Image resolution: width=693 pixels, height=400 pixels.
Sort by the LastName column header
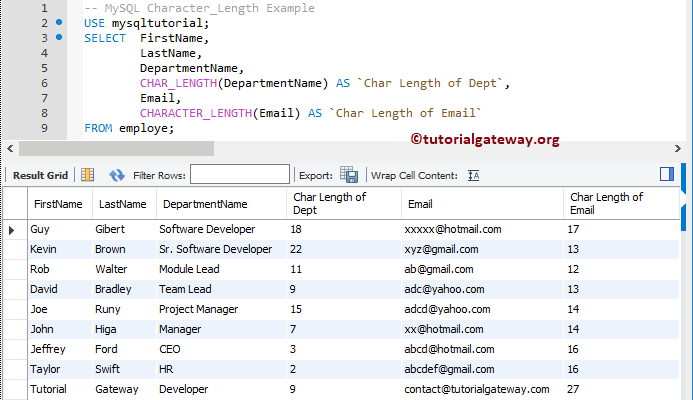coord(122,204)
